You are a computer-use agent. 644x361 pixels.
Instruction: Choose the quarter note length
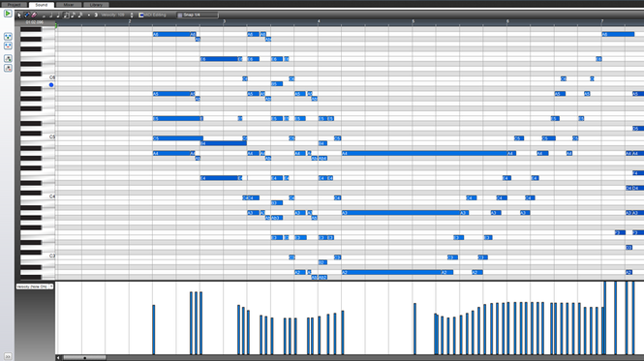pyautogui.click(x=58, y=15)
